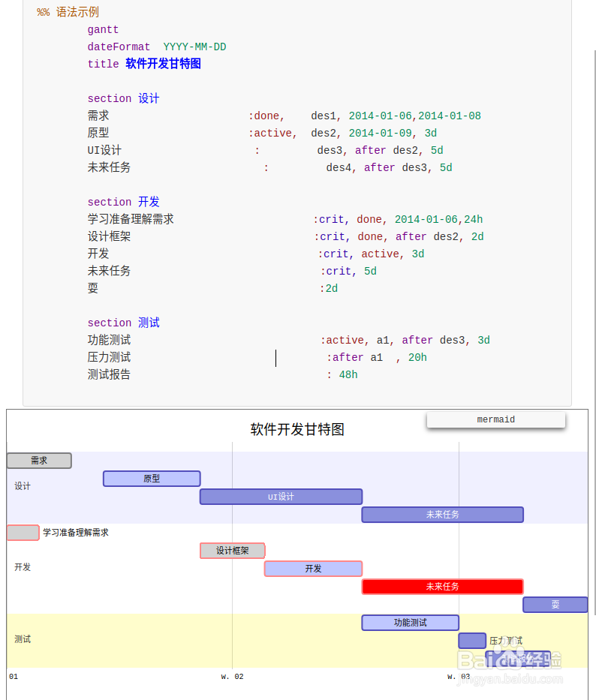The height and width of the screenshot is (700, 596).
Task: Click the w. 03 axis label
Action: tap(459, 677)
